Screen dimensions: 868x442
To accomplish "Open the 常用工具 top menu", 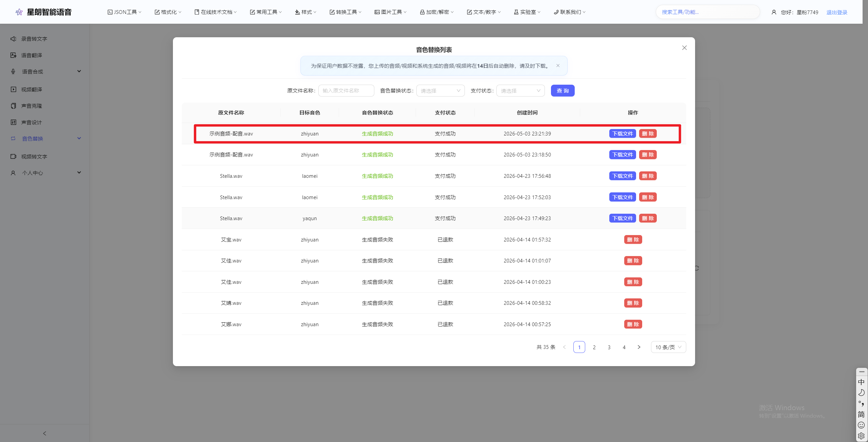I will (x=266, y=12).
